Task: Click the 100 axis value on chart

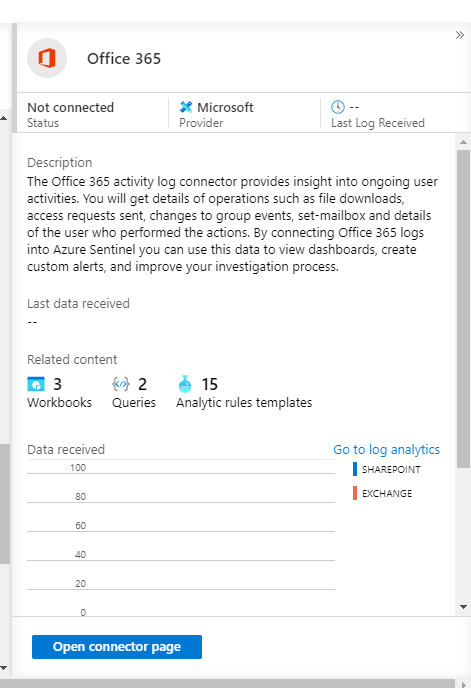Action: point(78,467)
